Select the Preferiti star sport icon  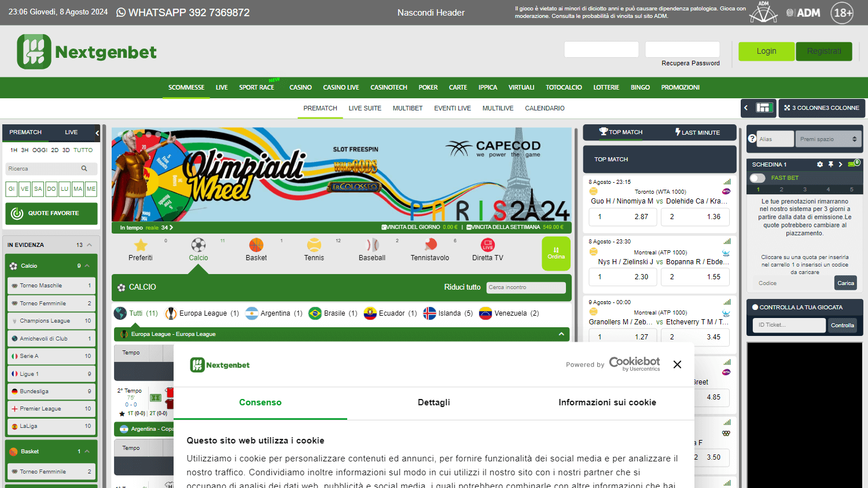click(141, 245)
